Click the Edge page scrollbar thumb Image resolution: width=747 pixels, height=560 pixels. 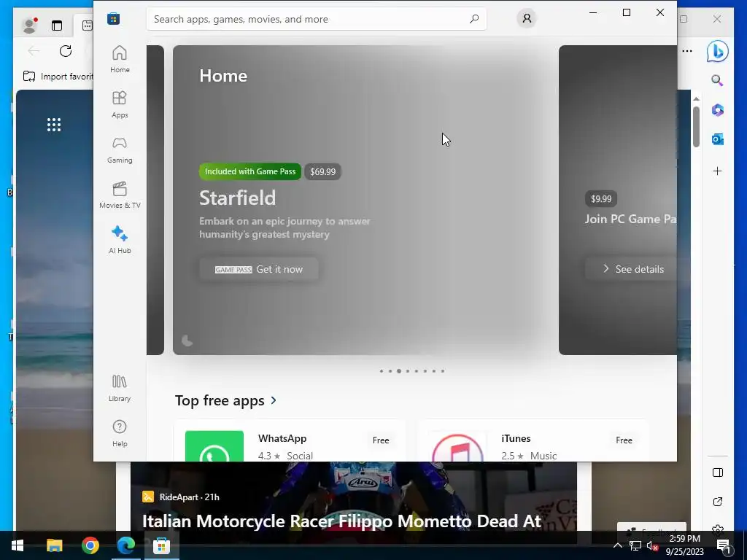696,126
